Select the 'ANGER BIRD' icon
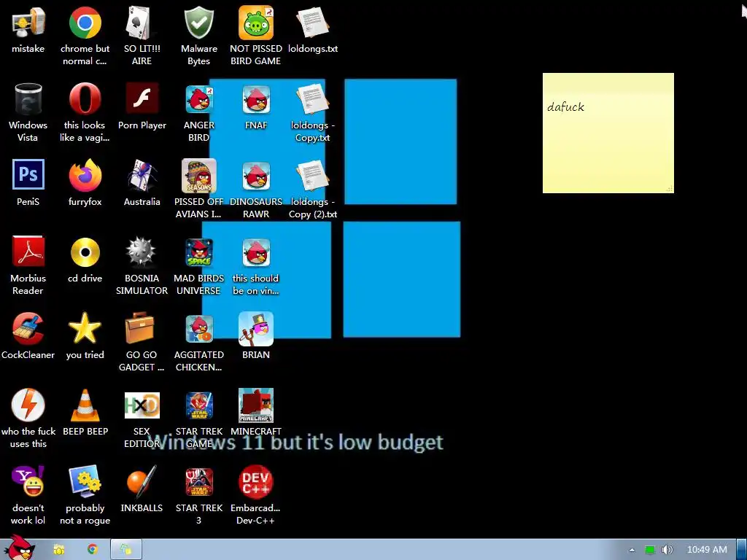747x560 pixels. (x=198, y=99)
